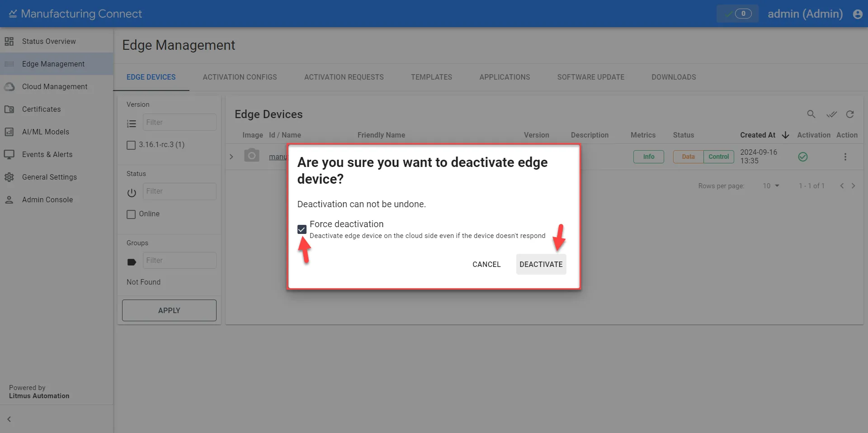Click the Status filter input field

coord(179,191)
